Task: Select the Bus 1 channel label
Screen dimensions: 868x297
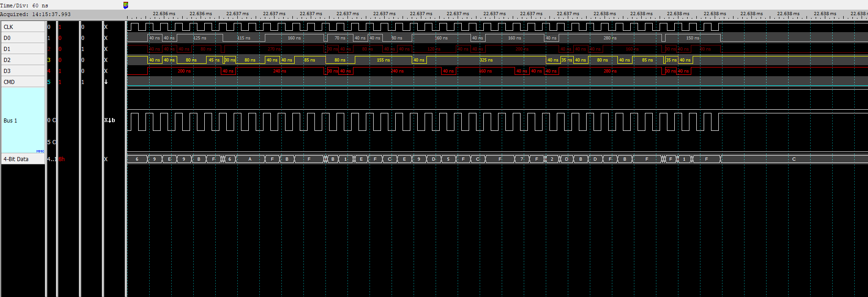Action: click(23, 121)
